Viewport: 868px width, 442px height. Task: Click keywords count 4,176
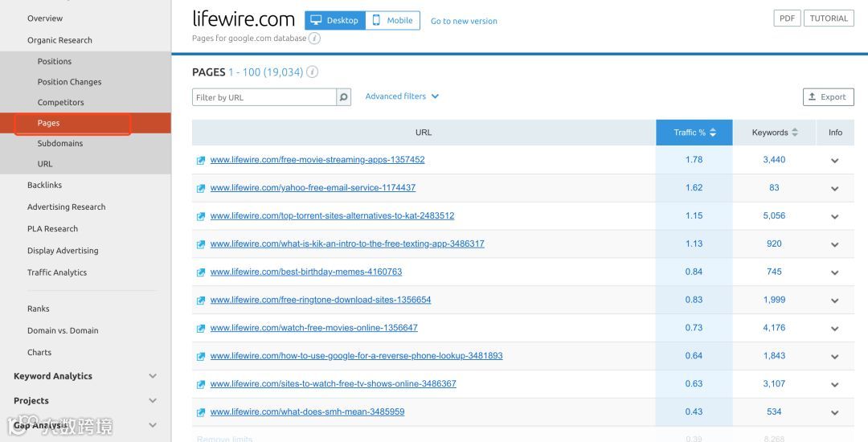tap(774, 328)
